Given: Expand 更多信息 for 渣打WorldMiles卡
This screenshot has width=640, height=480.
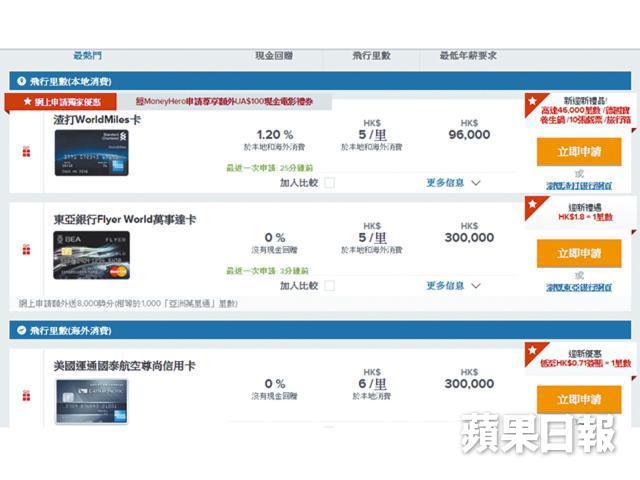Looking at the screenshot, I should (453, 183).
